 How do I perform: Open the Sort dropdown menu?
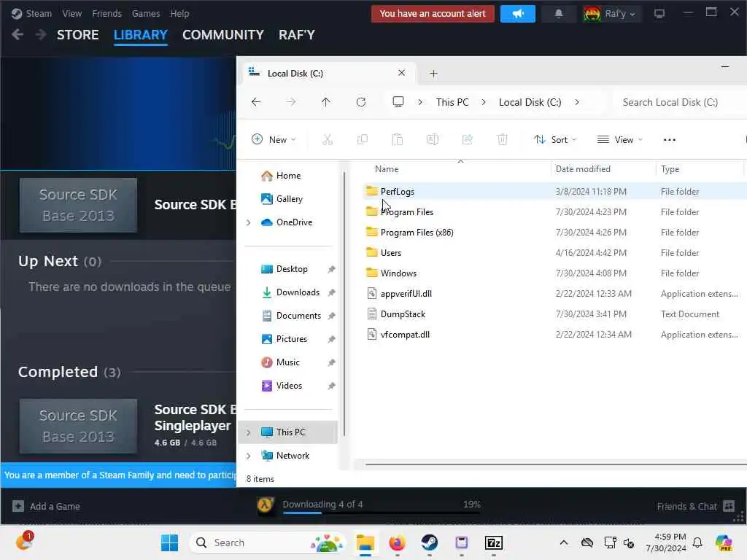click(555, 139)
